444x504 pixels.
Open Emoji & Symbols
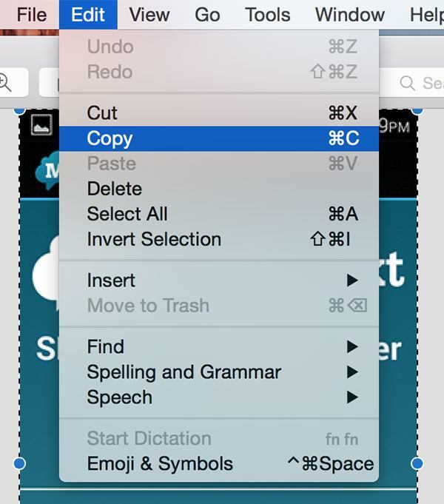[x=219, y=464]
